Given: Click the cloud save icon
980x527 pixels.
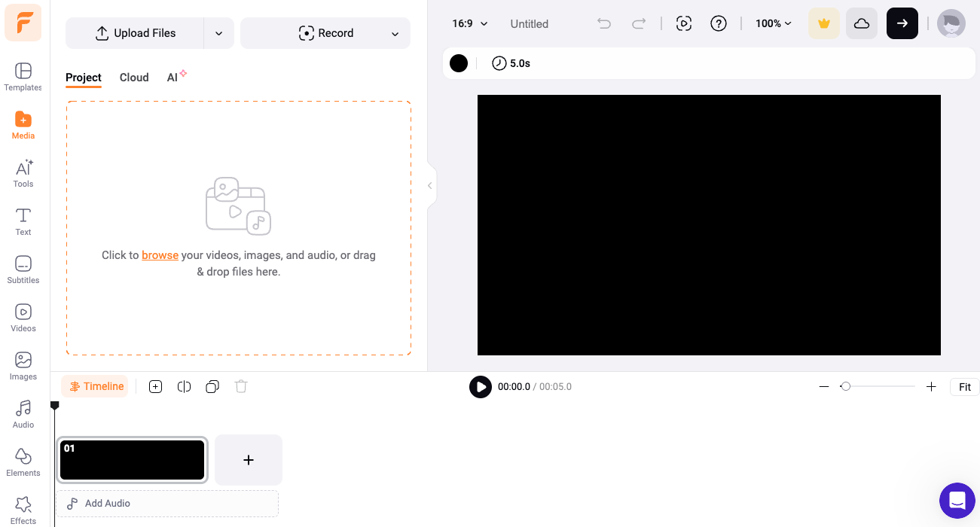Looking at the screenshot, I should (x=861, y=23).
